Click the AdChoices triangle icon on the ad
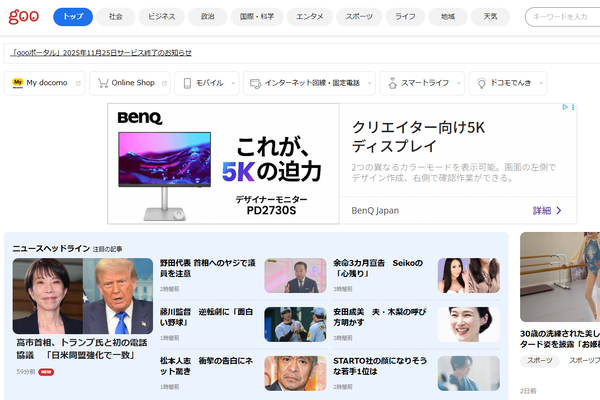Viewport: 600px width, 400px height. pos(565,107)
